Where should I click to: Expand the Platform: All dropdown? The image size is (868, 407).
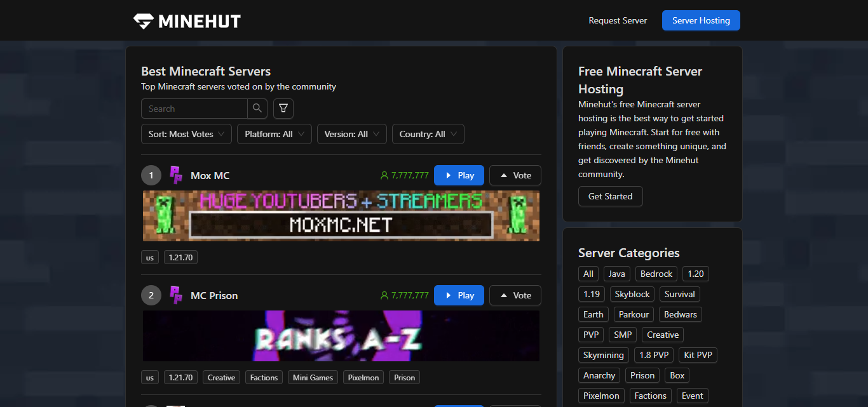pos(275,134)
